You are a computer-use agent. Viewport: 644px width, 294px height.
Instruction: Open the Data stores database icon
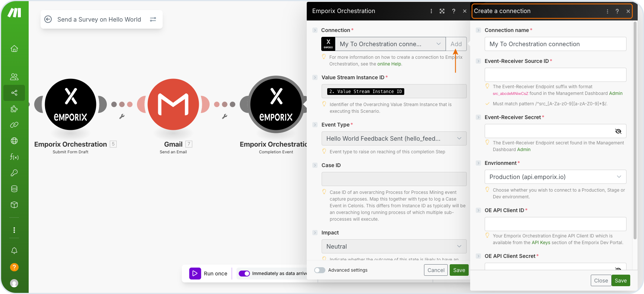click(x=14, y=189)
